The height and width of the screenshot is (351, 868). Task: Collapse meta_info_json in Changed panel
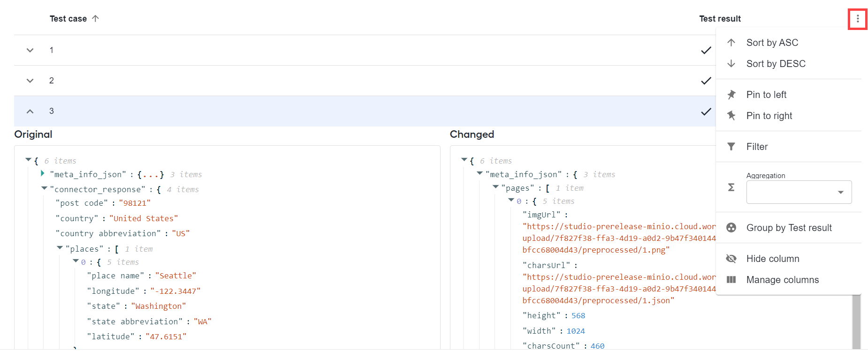(480, 173)
